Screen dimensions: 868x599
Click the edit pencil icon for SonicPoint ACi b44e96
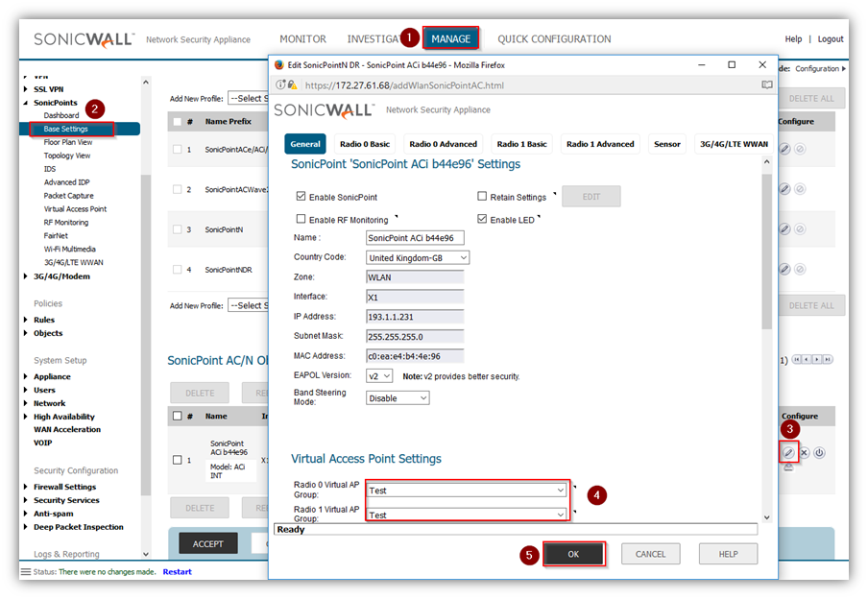tap(788, 452)
